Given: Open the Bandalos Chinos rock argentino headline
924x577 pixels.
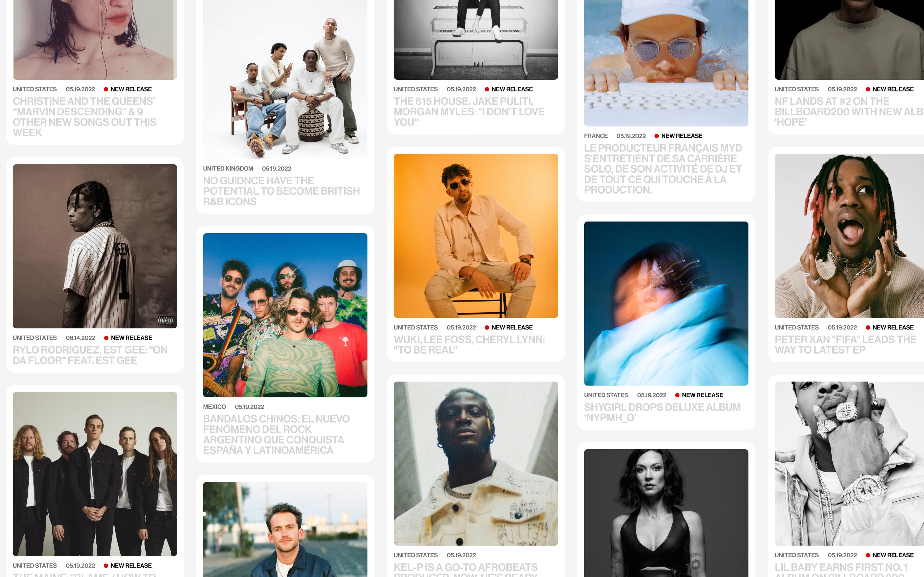Looking at the screenshot, I should point(276,434).
